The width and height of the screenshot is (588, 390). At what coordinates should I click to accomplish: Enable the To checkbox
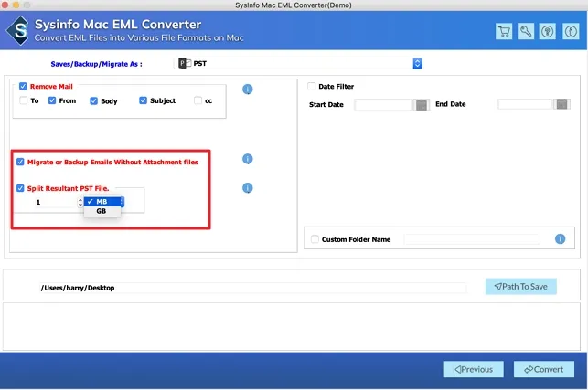[x=23, y=100]
